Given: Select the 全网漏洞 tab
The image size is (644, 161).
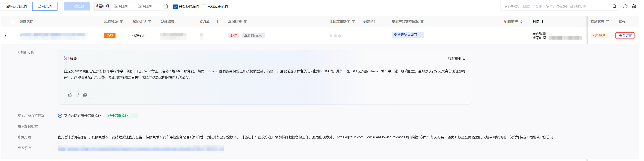Looking at the screenshot, I should pos(45,7).
